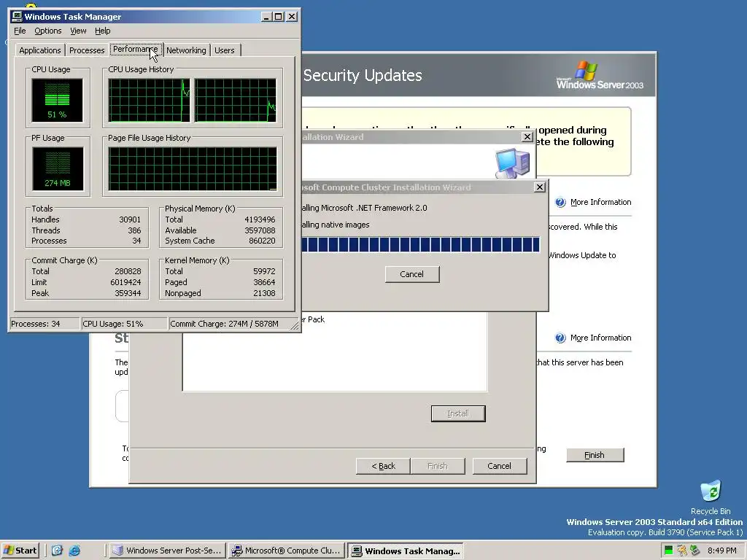This screenshot has height=560, width=747.
Task: Close the background Installation Wizard dialog
Action: pos(527,137)
